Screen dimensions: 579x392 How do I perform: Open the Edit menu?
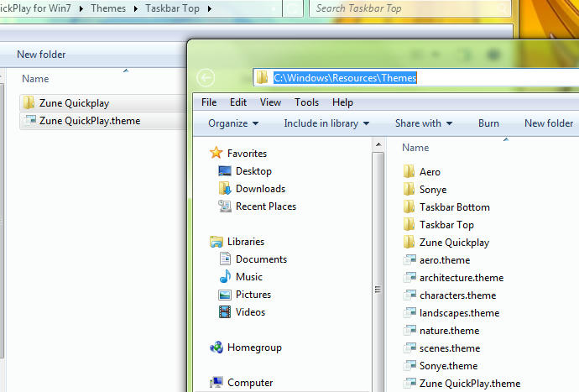[x=238, y=102]
